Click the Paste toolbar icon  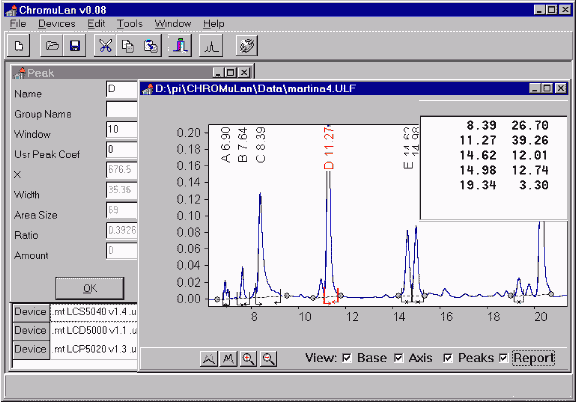[x=150, y=46]
